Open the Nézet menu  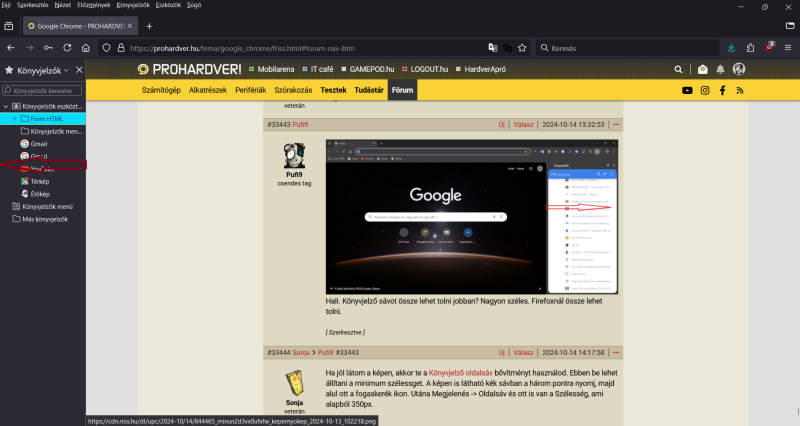63,5
